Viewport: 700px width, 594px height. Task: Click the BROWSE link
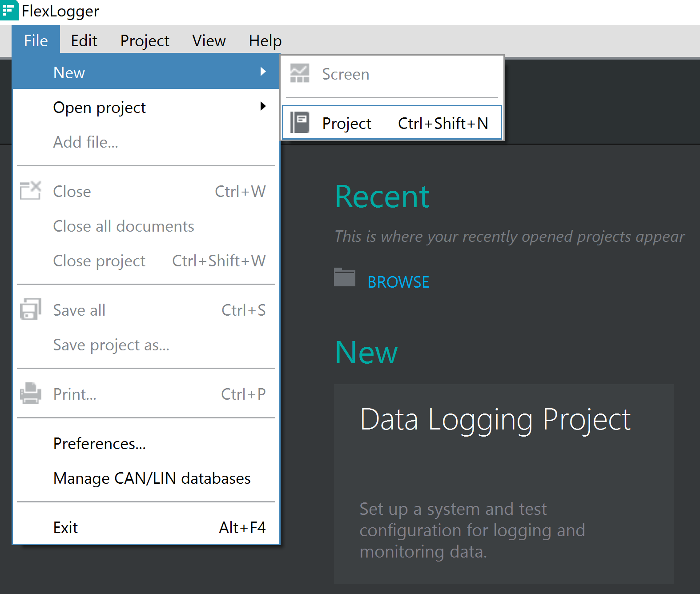[x=398, y=282]
